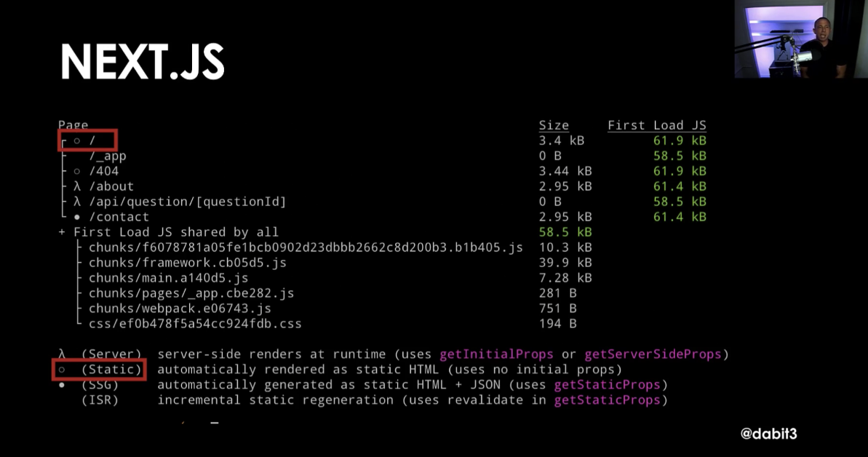868x457 pixels.
Task: Click "server-side renders at runtime" description
Action: pyautogui.click(x=271, y=354)
